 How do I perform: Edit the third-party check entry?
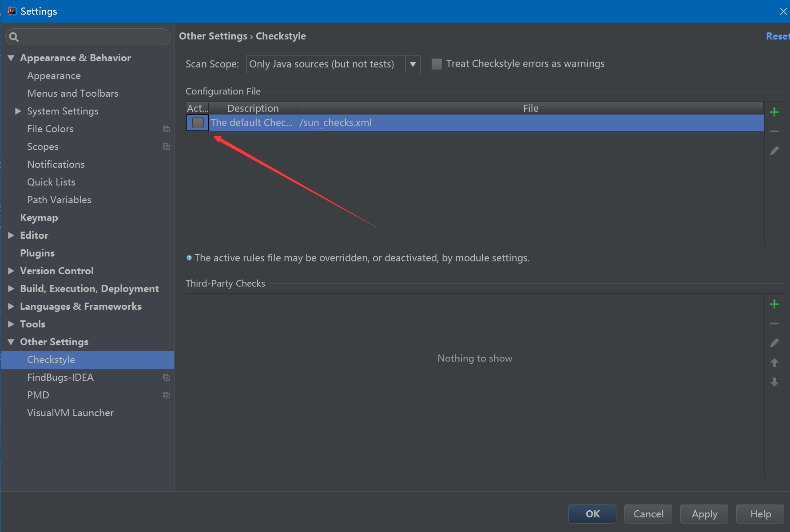(774, 343)
